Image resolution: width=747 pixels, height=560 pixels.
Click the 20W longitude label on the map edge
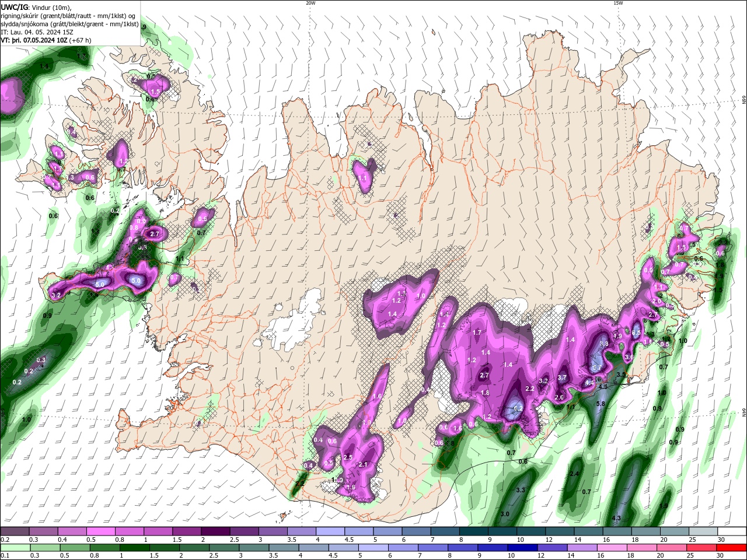[310, 3]
